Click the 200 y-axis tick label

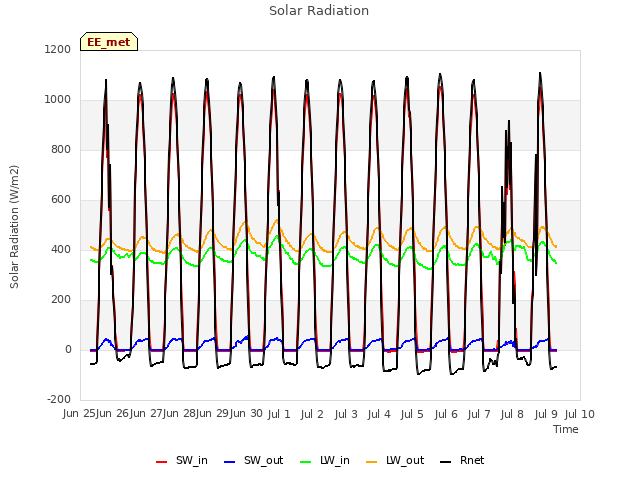tap(61, 300)
